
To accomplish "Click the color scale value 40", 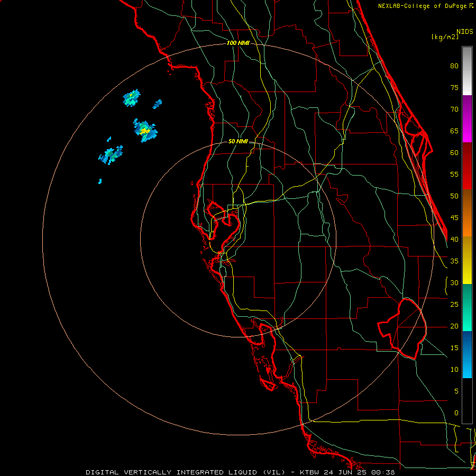I will coord(454,239).
